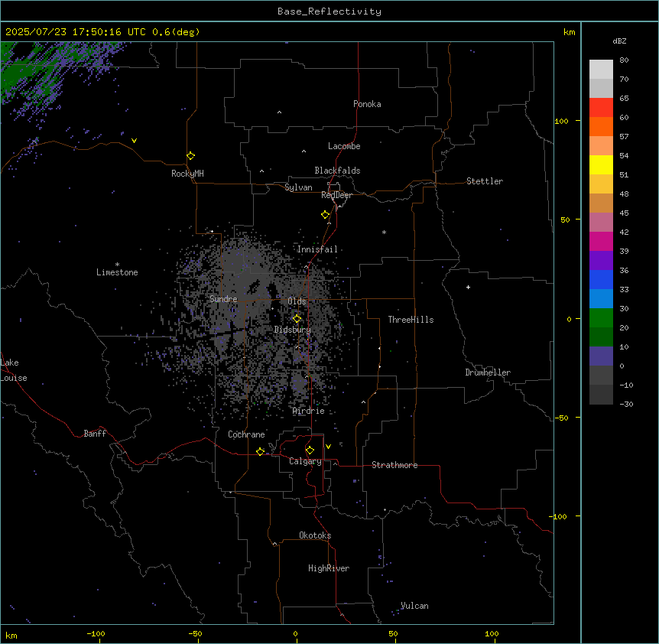
Task: Select the blue 36-33 dBZ legend swatch
Action: point(601,279)
